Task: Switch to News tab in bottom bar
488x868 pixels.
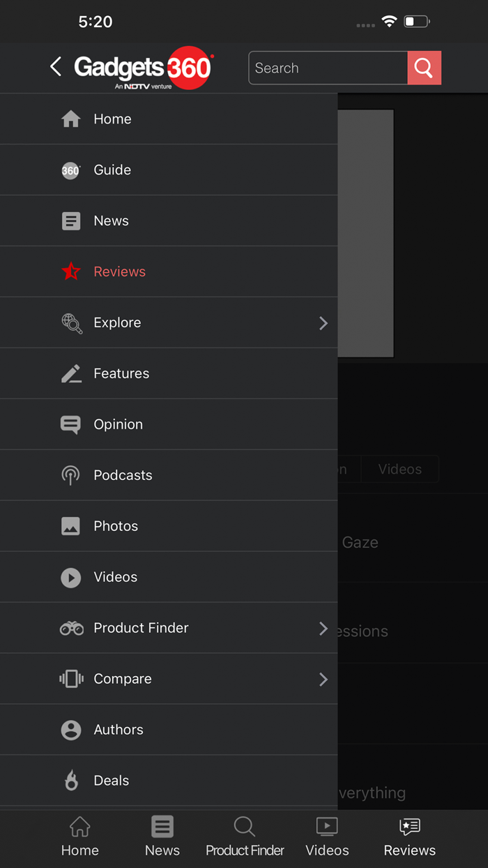Action: point(162,838)
